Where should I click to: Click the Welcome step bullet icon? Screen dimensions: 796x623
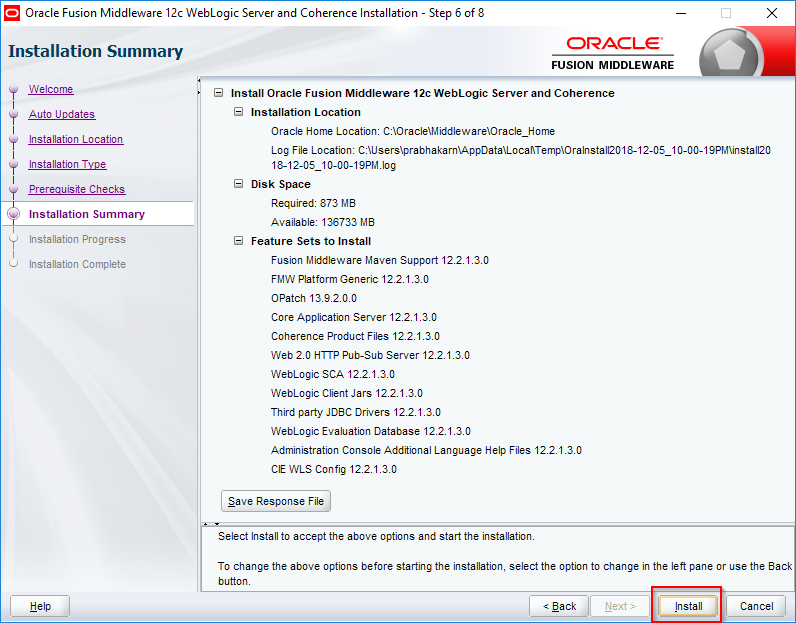click(14, 89)
